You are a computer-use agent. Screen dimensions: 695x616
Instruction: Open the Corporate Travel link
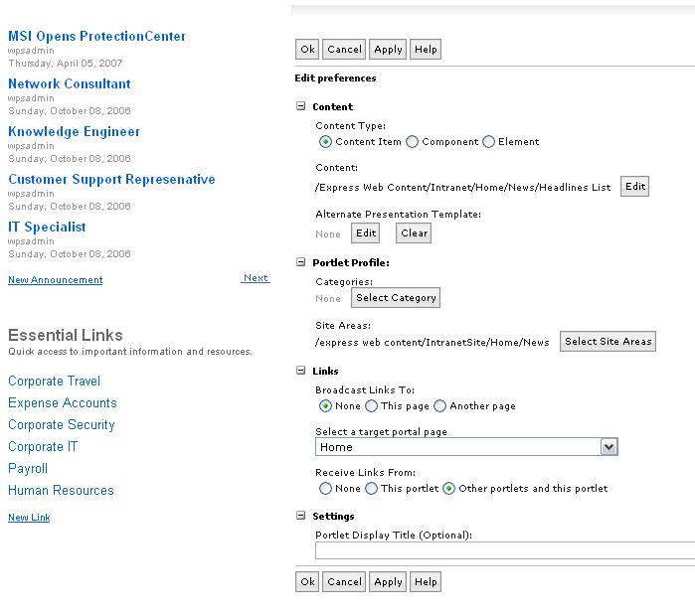(x=54, y=382)
